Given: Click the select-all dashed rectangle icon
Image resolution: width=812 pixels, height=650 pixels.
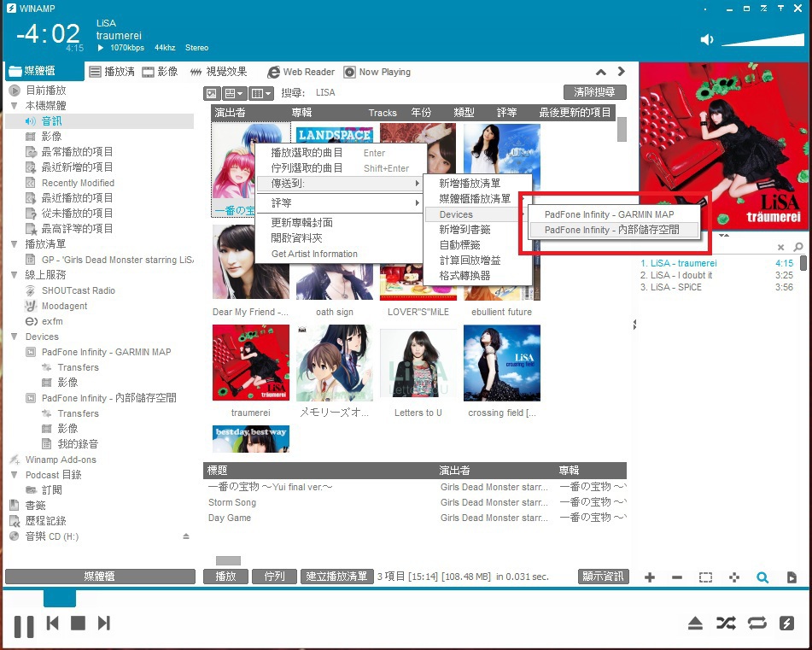Looking at the screenshot, I should pos(705,577).
